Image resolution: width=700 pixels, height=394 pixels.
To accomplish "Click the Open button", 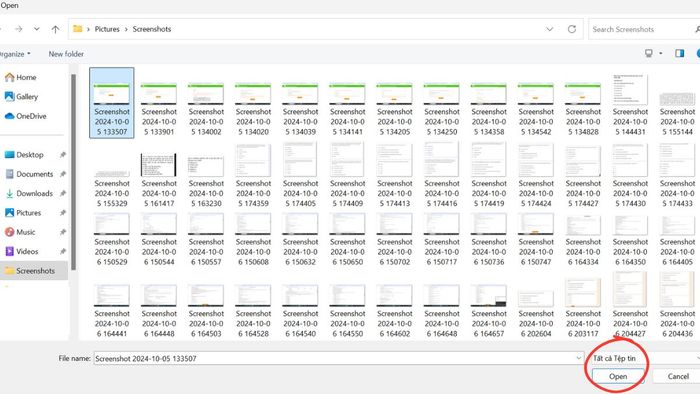I will 618,377.
